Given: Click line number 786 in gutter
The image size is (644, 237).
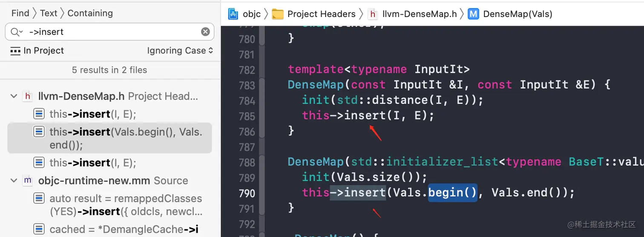Looking at the screenshot, I should point(247,131).
